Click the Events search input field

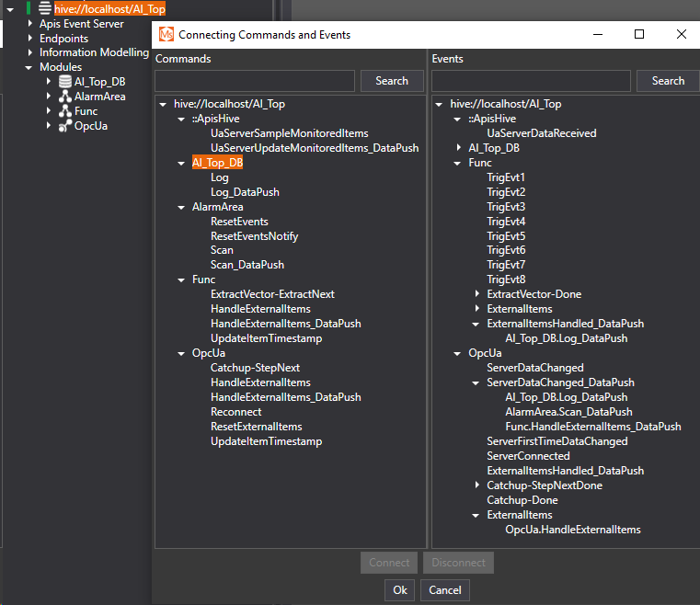tap(531, 81)
